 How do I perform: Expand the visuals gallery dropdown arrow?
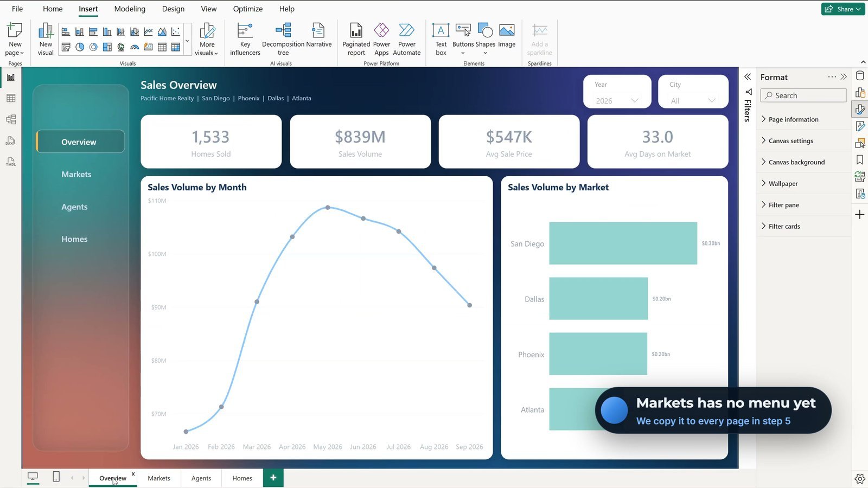coord(187,41)
